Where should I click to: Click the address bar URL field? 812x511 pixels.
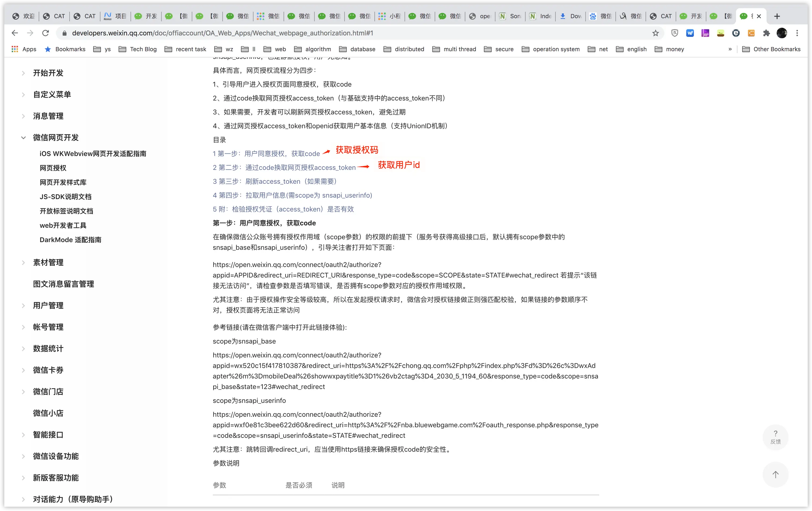pos(337,33)
